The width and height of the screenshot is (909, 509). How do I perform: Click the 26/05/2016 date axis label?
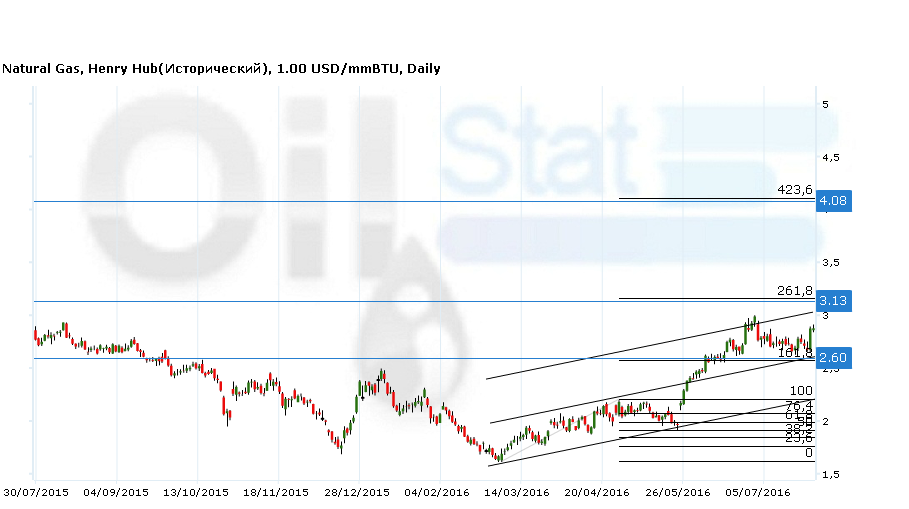click(678, 492)
